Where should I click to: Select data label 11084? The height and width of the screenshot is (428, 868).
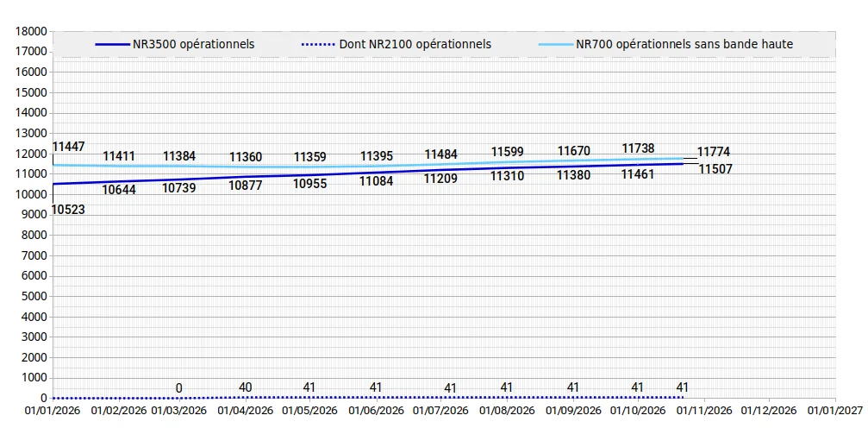(x=377, y=181)
